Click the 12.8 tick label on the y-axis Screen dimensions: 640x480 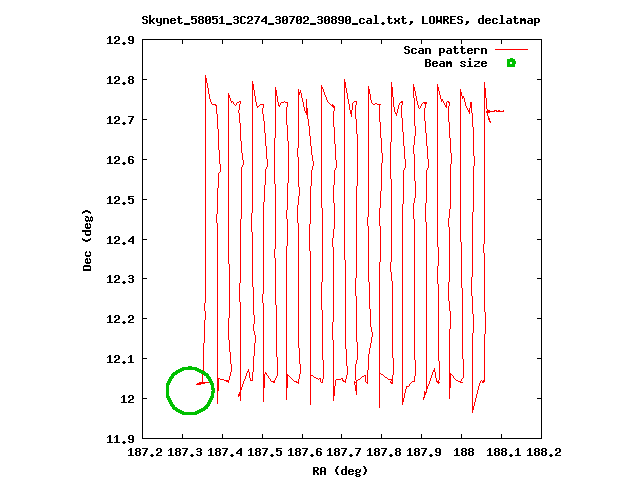point(120,80)
